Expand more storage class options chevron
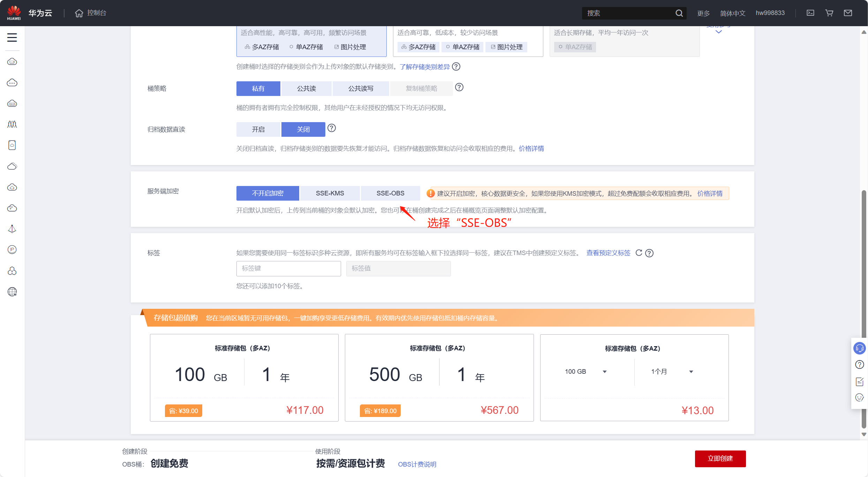This screenshot has width=868, height=477. click(x=718, y=32)
